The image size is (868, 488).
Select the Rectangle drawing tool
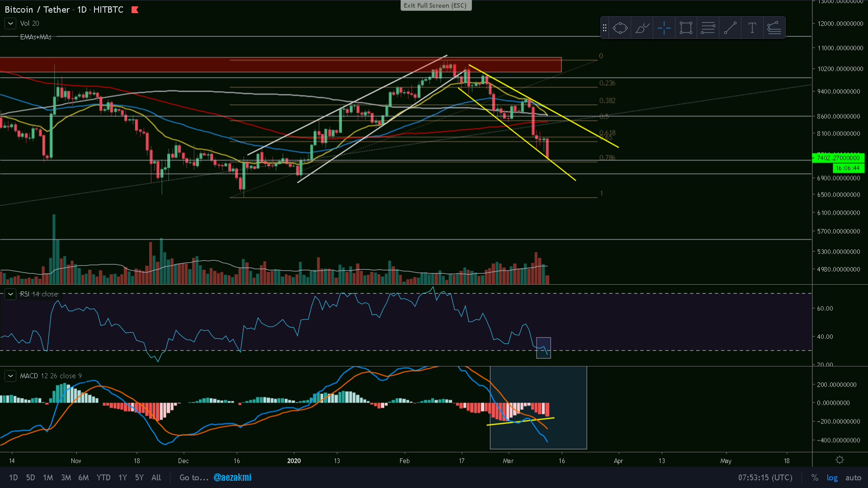[x=686, y=28]
